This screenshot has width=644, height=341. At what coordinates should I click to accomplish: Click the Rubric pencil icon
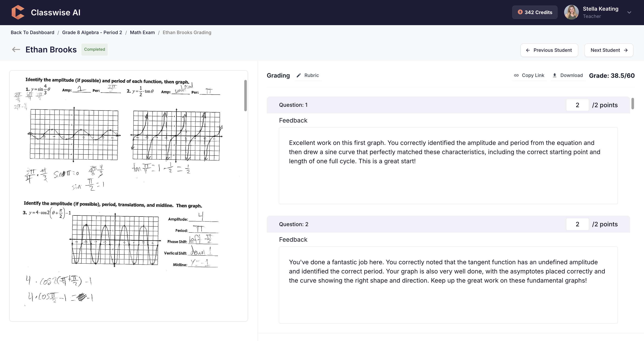(x=299, y=75)
